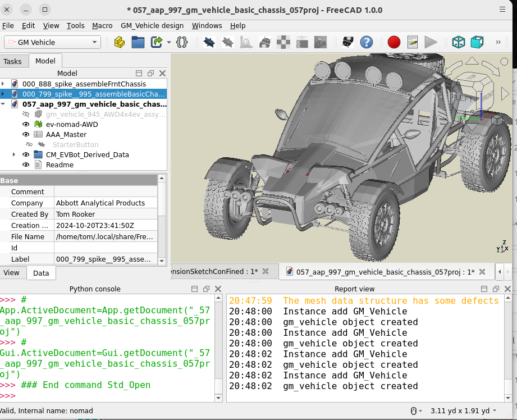
Task: Select the Readme item in model tree
Action: pyautogui.click(x=60, y=165)
